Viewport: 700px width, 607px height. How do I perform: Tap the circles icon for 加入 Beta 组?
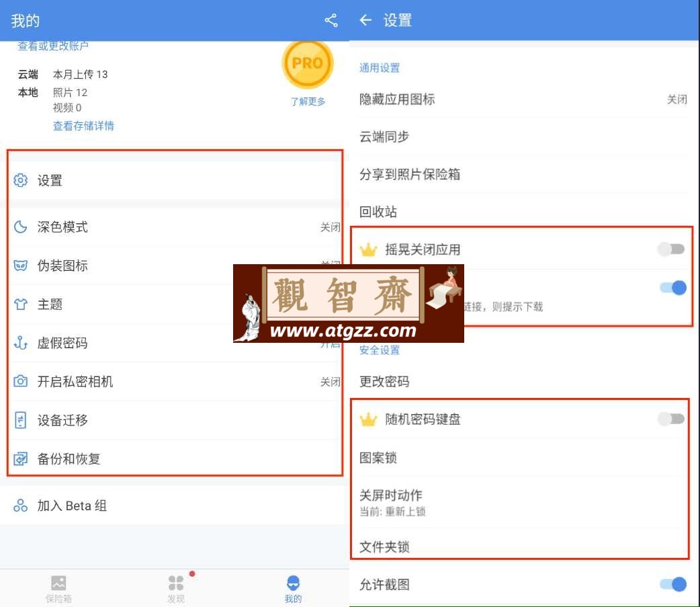click(21, 505)
